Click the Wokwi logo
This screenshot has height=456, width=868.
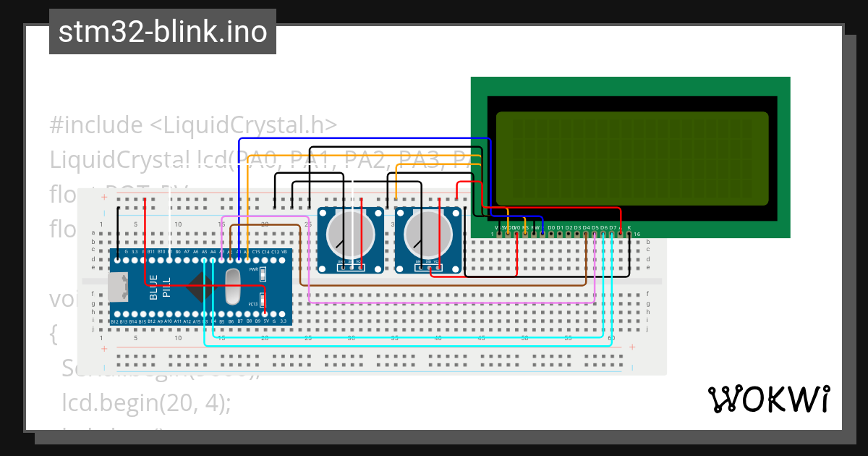(768, 400)
